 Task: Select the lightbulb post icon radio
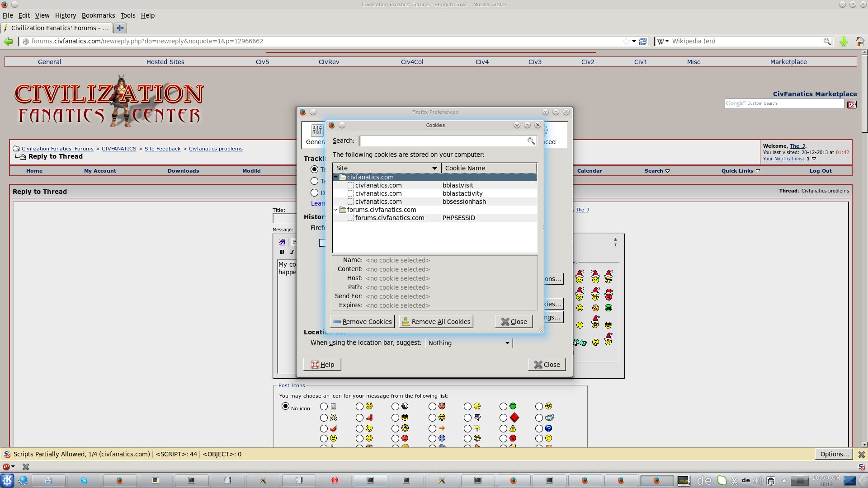tap(467, 428)
